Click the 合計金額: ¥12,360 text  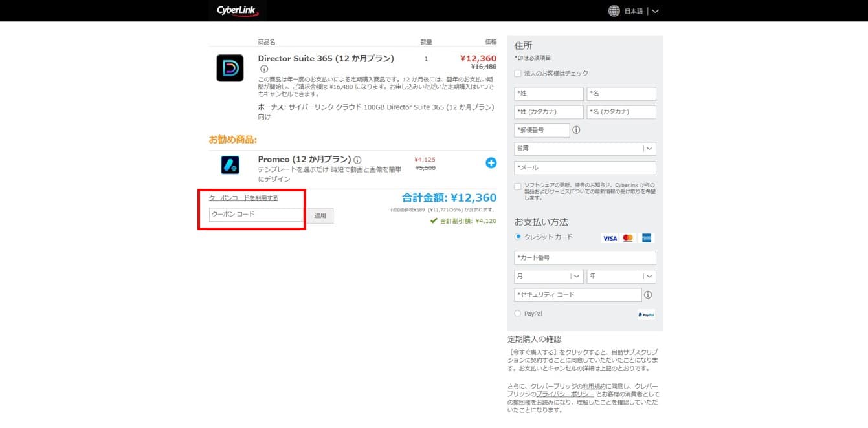[449, 198]
